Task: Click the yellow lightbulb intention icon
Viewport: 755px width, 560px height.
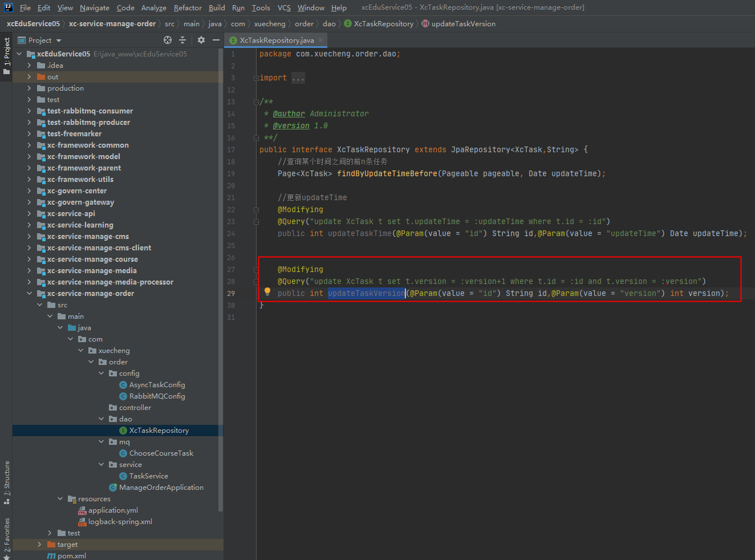Action: 267,292
